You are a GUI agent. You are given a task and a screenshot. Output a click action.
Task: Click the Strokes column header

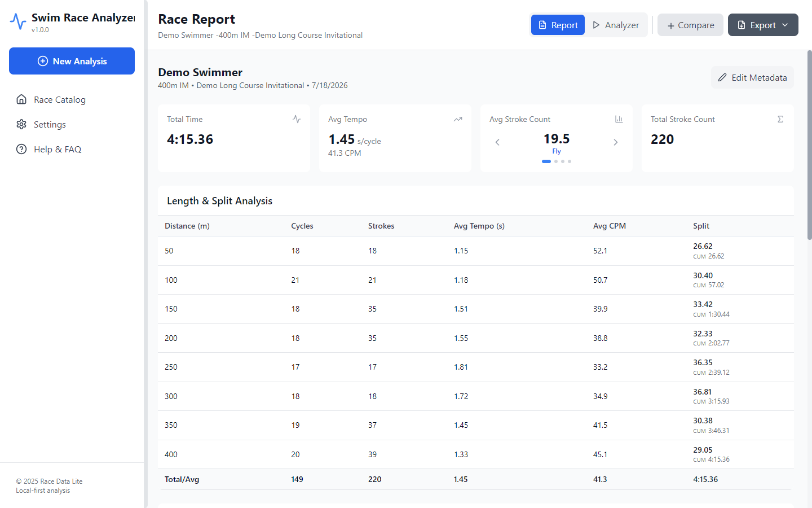click(x=381, y=226)
